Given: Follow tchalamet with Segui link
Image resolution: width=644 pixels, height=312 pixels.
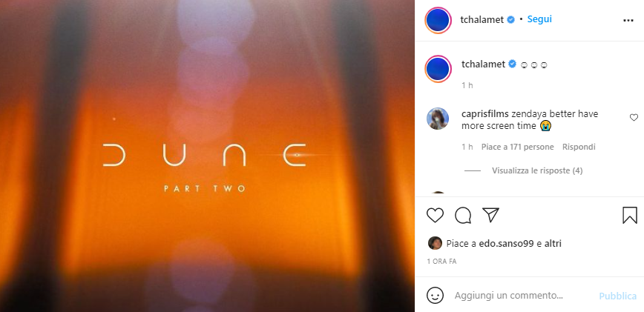Looking at the screenshot, I should click(x=539, y=19).
